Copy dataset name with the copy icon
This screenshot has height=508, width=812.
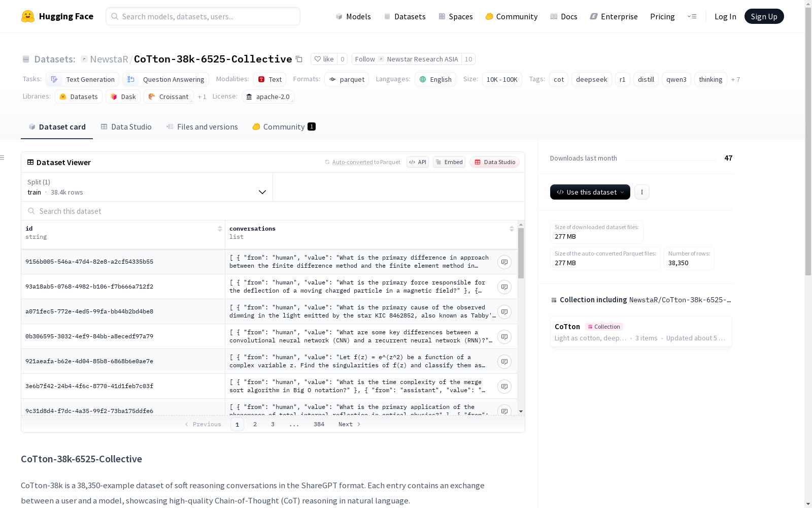click(x=299, y=59)
